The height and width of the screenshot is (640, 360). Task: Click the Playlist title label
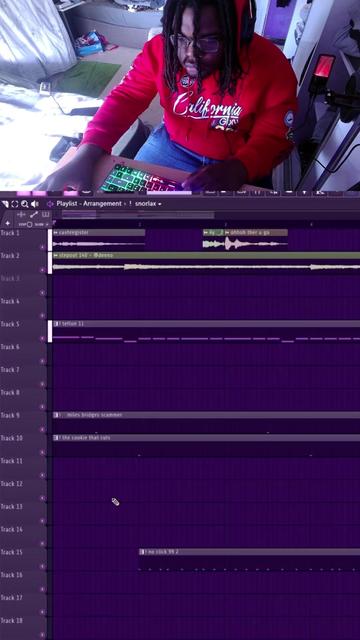tap(66, 204)
